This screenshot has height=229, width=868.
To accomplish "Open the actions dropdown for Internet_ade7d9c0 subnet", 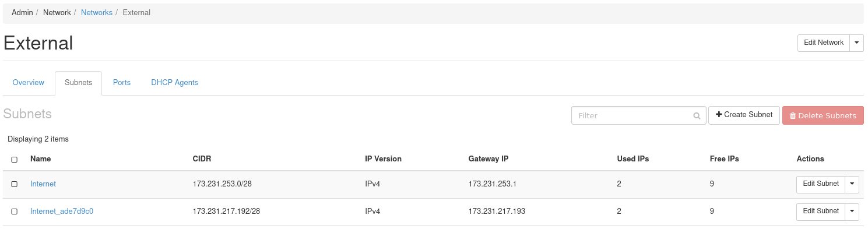I will coord(852,212).
